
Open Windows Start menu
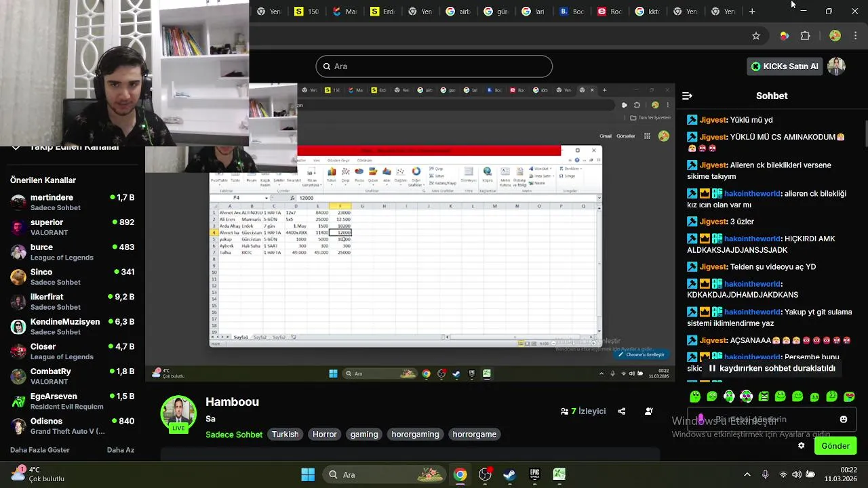(x=307, y=474)
